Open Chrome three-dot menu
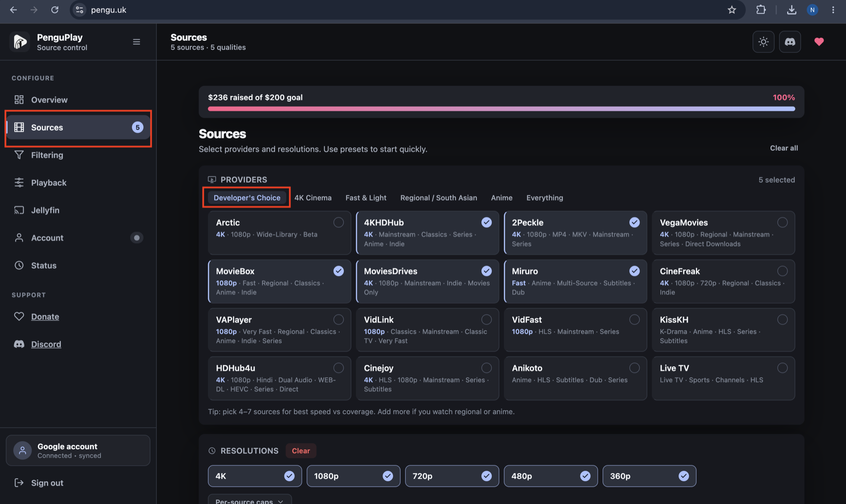 (x=833, y=10)
